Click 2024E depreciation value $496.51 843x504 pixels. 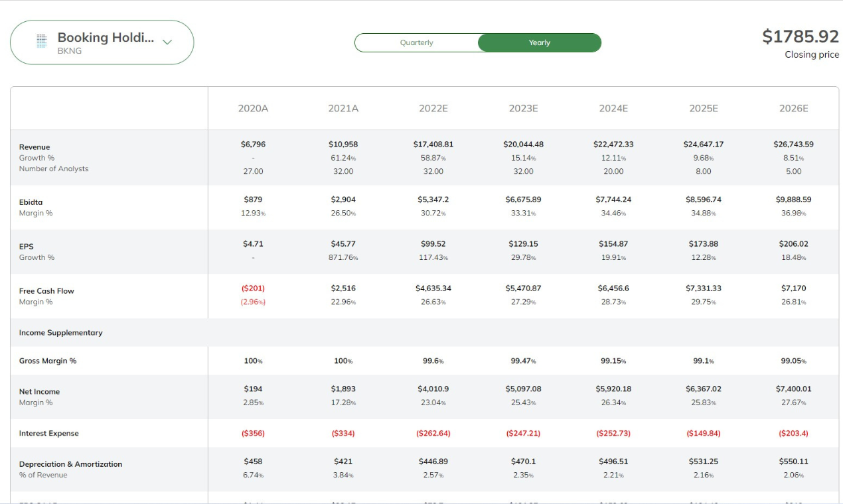point(613,462)
